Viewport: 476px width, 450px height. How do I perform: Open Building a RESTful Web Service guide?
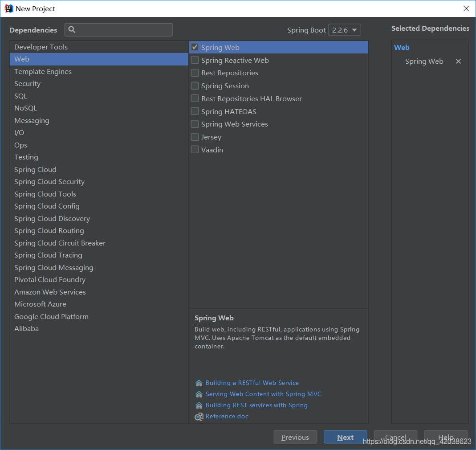point(252,383)
